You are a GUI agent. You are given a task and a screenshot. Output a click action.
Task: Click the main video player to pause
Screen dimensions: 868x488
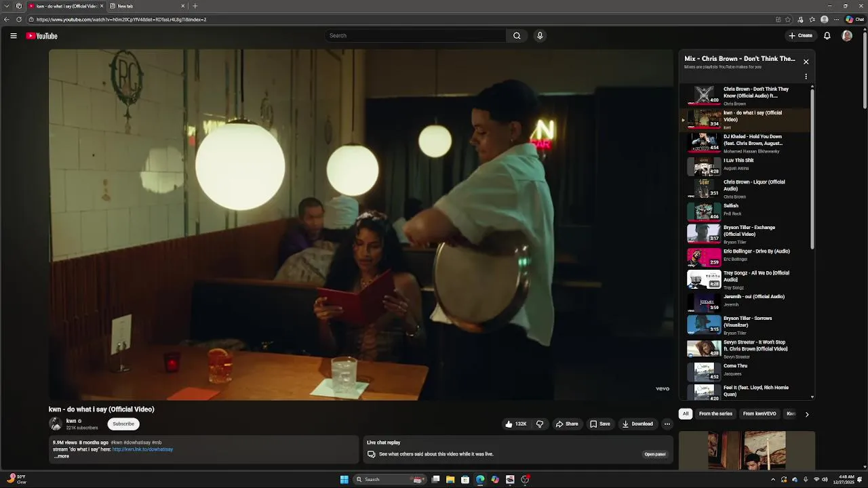[x=361, y=224]
